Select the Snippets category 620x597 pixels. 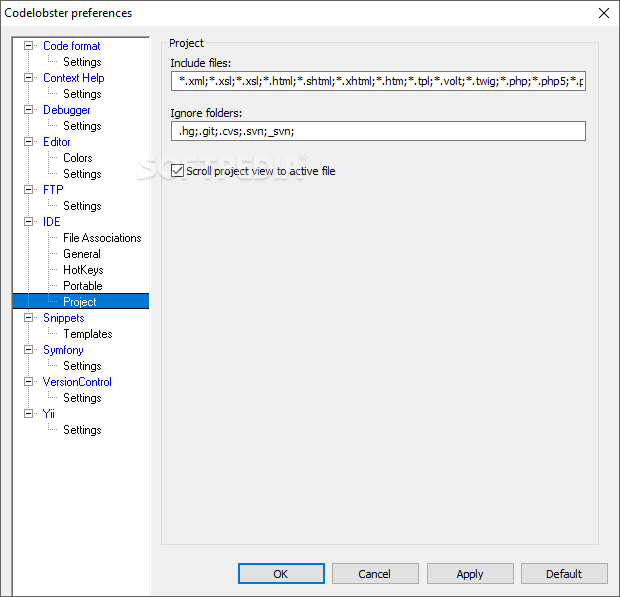pos(64,318)
